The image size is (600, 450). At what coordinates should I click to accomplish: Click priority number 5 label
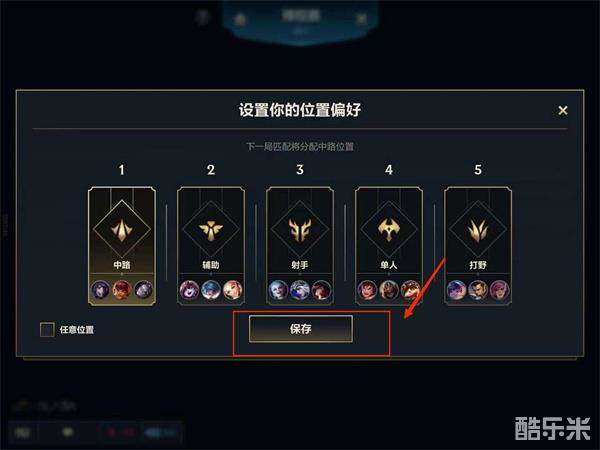point(478,170)
